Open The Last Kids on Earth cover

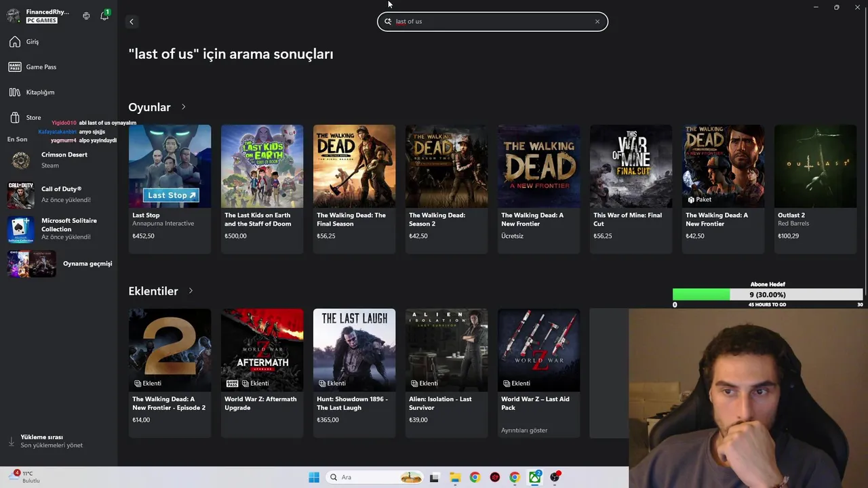262,166
